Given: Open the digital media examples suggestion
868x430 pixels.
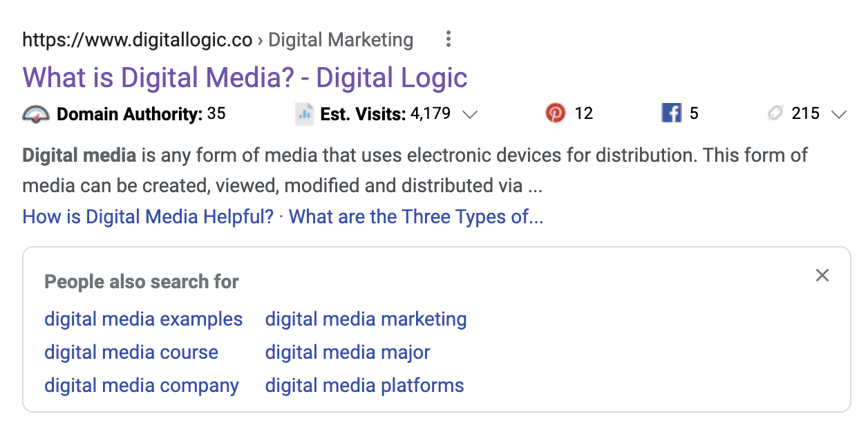Looking at the screenshot, I should click(143, 319).
